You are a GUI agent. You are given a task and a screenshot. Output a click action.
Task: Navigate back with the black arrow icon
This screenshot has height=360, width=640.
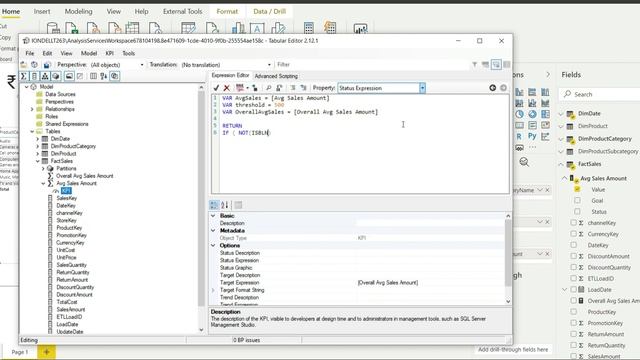click(x=493, y=88)
